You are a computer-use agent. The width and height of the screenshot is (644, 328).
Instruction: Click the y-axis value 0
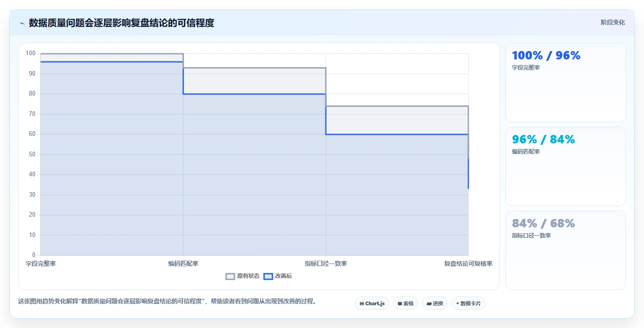34,255
